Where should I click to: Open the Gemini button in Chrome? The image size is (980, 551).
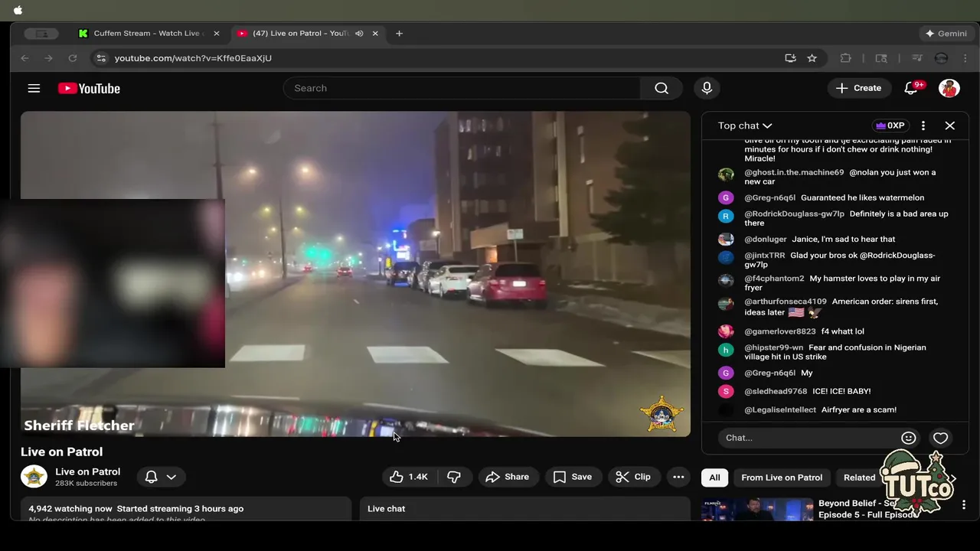(x=946, y=34)
